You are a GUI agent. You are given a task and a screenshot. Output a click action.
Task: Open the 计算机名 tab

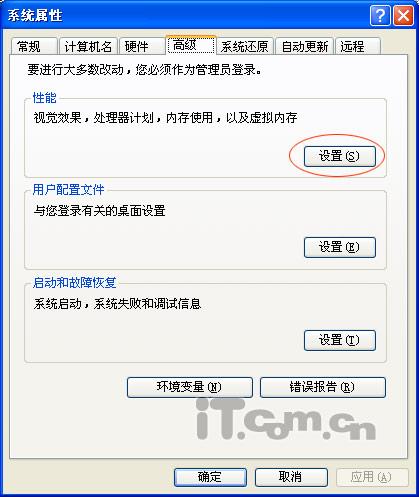88,46
